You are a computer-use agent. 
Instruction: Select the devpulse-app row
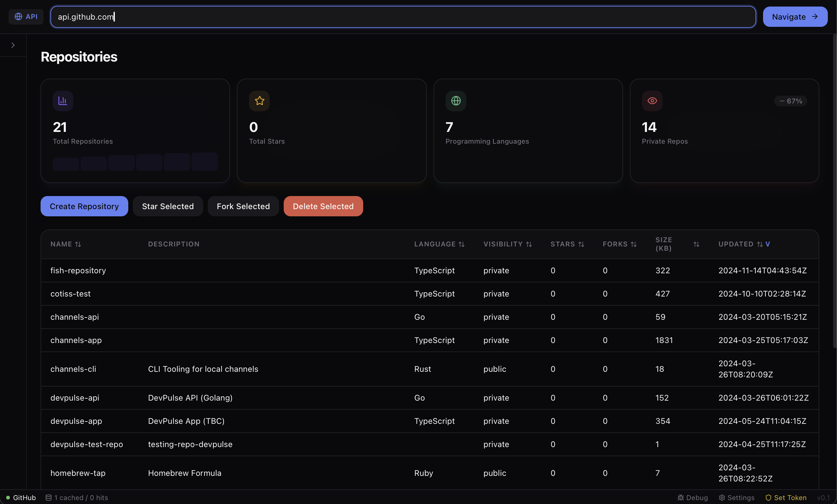point(430,421)
